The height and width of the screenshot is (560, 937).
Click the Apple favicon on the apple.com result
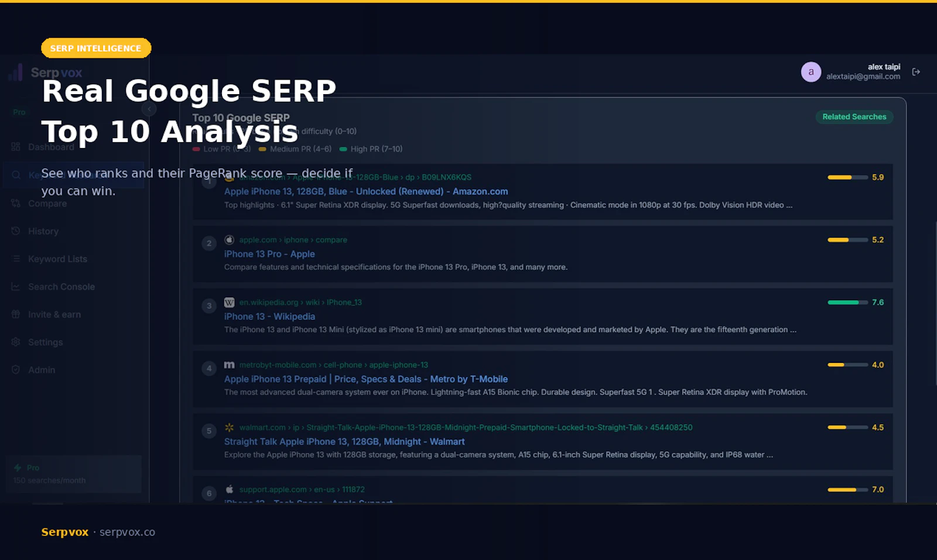[230, 240]
